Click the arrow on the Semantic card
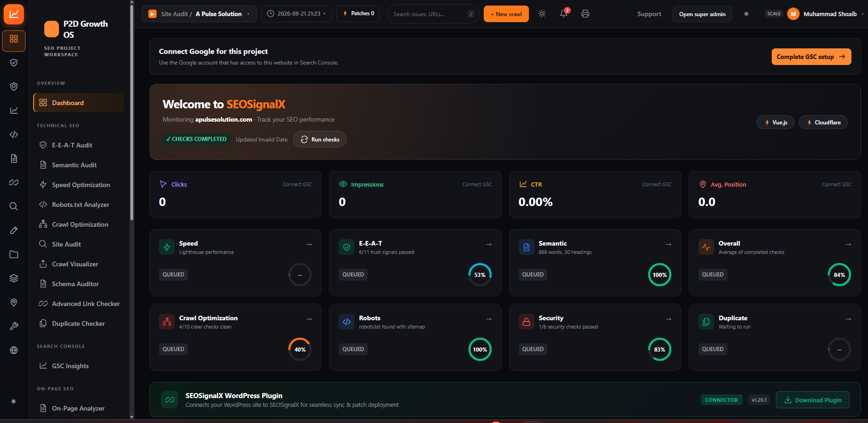This screenshot has height=423, width=868. [x=669, y=244]
